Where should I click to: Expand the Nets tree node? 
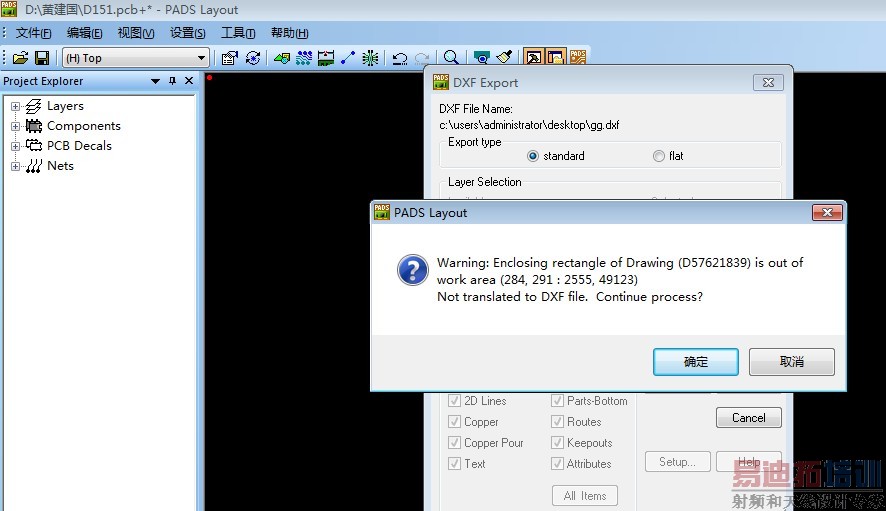click(16, 166)
